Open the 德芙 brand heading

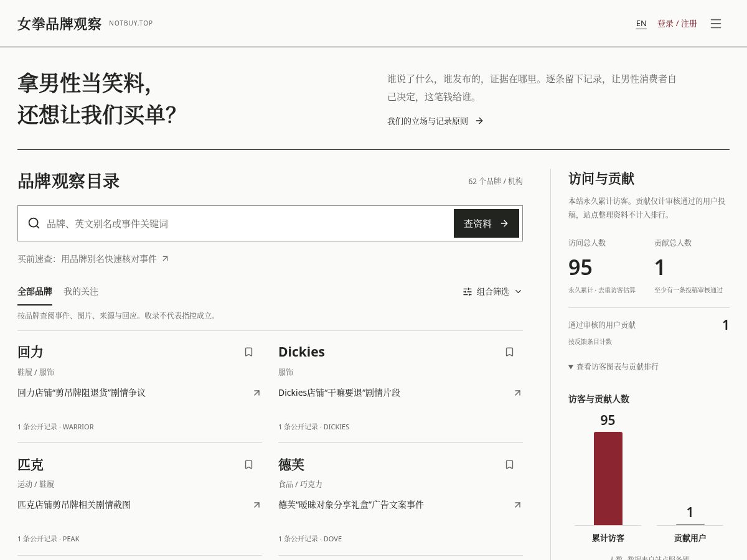coord(291,465)
